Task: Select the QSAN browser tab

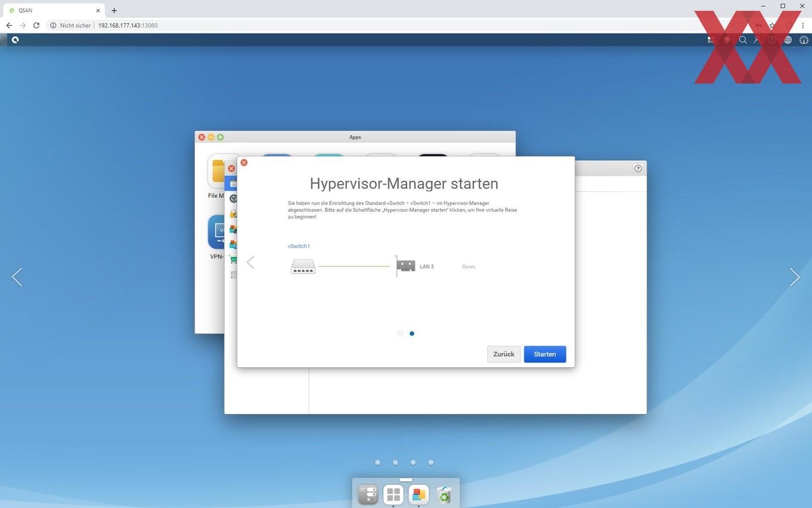Action: [x=54, y=10]
